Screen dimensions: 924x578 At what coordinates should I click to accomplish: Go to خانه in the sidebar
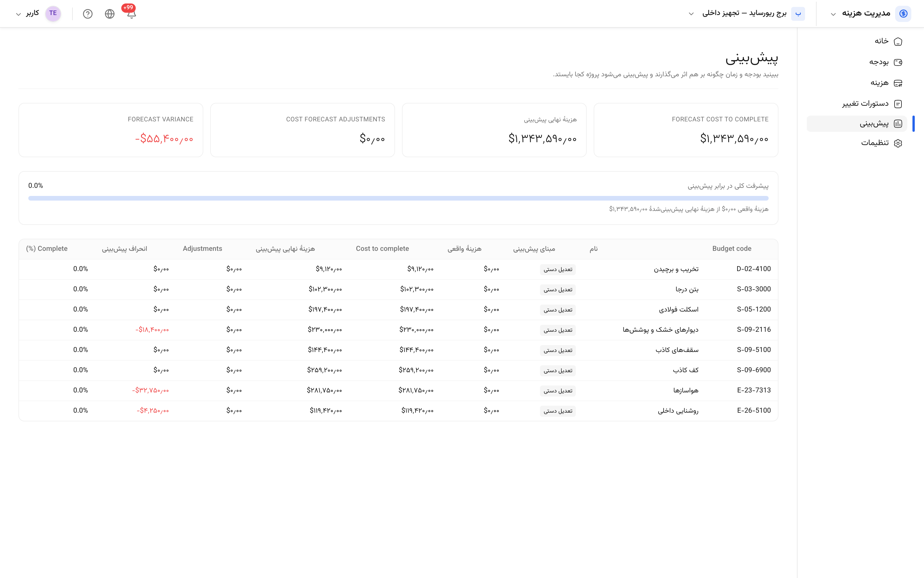(x=857, y=41)
